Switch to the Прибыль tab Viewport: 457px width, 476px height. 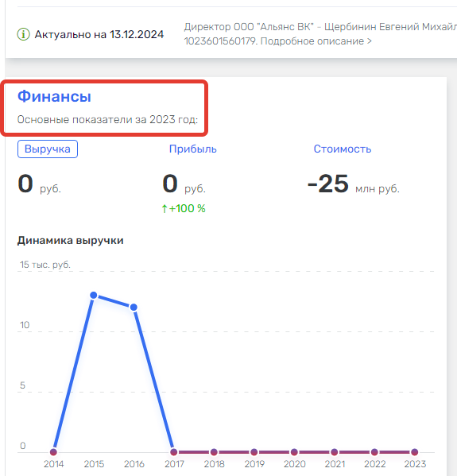tap(193, 149)
